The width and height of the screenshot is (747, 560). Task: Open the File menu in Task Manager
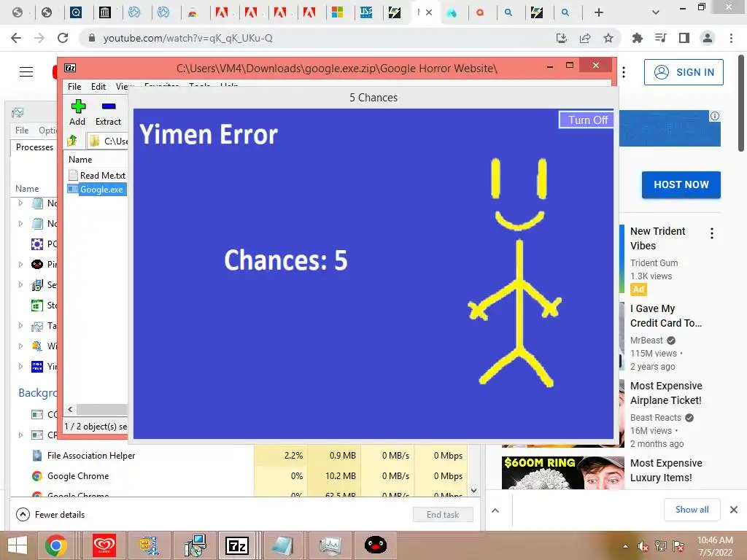click(x=21, y=130)
